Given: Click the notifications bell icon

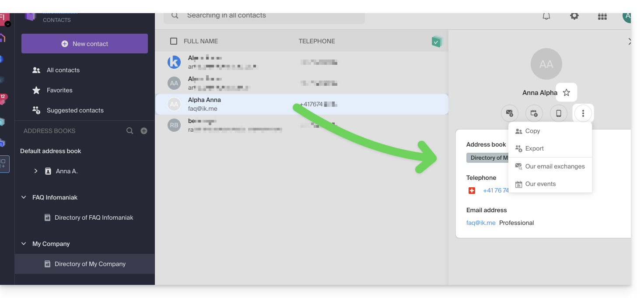Looking at the screenshot, I should coord(546,16).
